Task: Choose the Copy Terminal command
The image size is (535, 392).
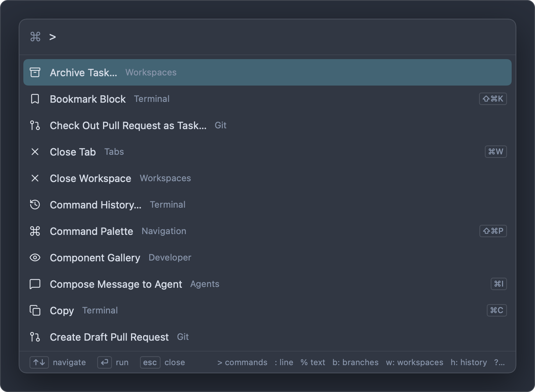Action: [x=267, y=310]
